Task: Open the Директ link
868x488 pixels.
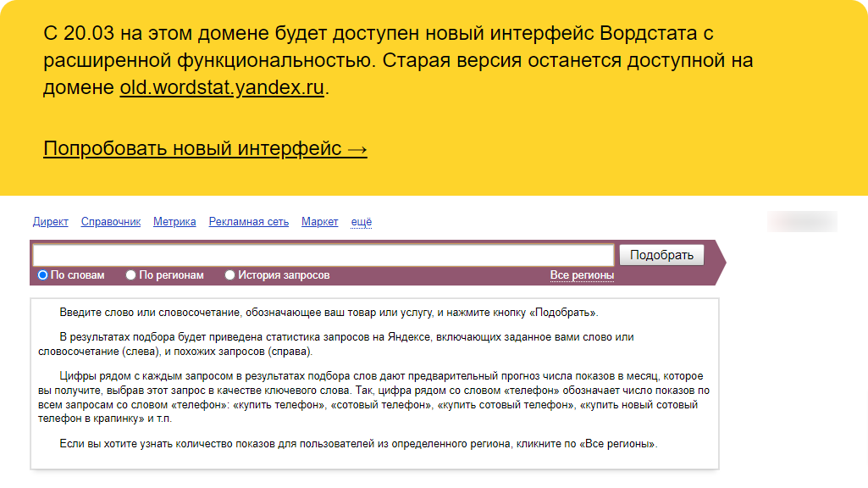Action: [50, 222]
